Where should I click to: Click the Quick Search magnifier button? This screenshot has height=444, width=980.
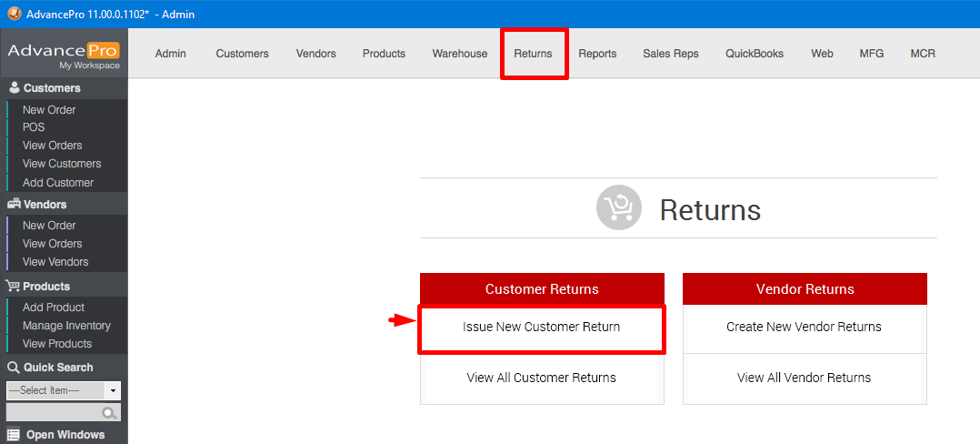pyautogui.click(x=110, y=413)
